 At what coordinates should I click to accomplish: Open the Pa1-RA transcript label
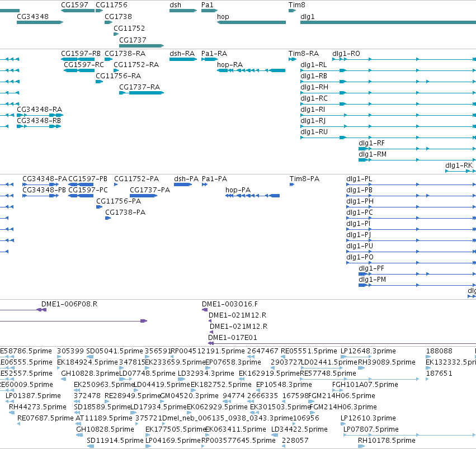[214, 54]
